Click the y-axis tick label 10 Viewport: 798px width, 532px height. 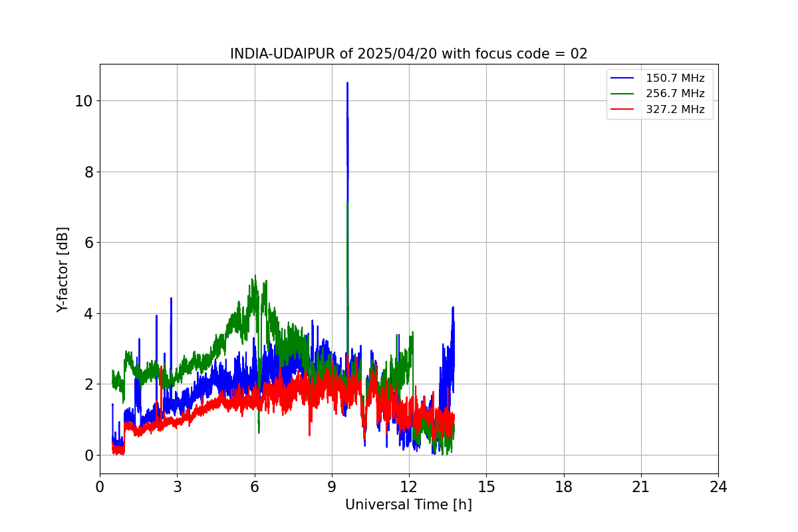point(84,101)
